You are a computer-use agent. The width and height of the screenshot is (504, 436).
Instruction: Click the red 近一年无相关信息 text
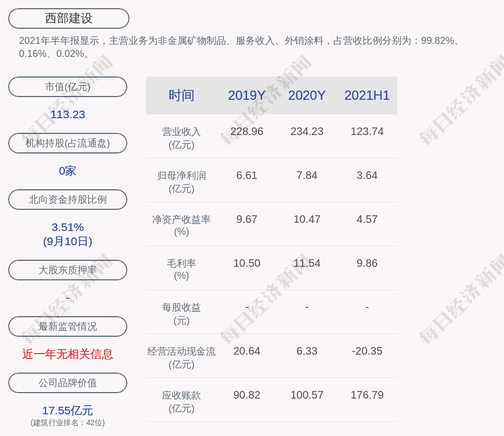click(x=68, y=354)
